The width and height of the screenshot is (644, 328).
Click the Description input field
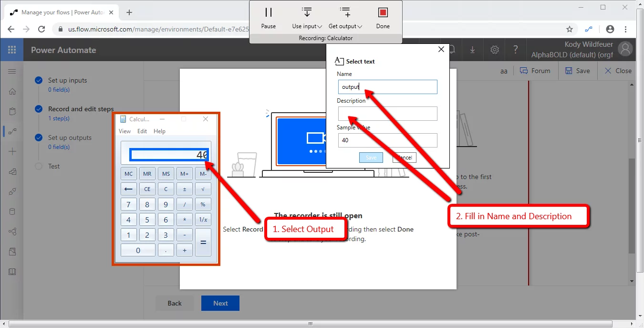point(387,114)
